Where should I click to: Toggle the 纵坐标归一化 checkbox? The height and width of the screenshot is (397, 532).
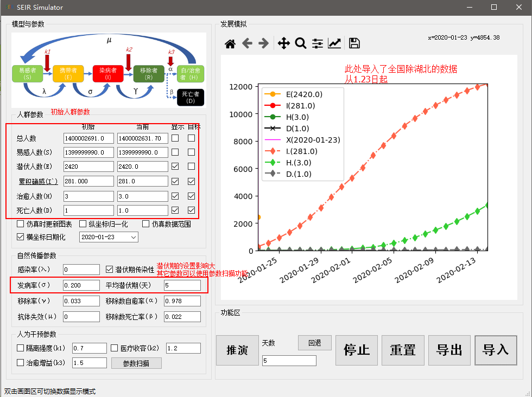point(83,224)
